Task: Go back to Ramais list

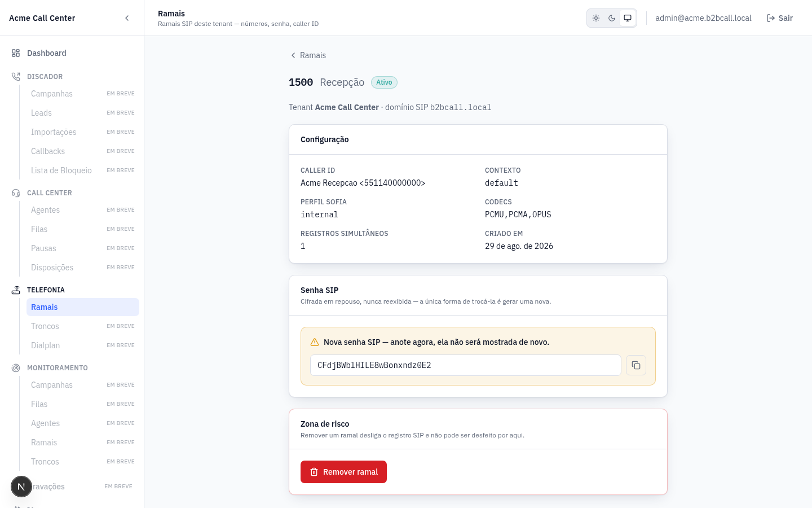Action: pos(308,55)
